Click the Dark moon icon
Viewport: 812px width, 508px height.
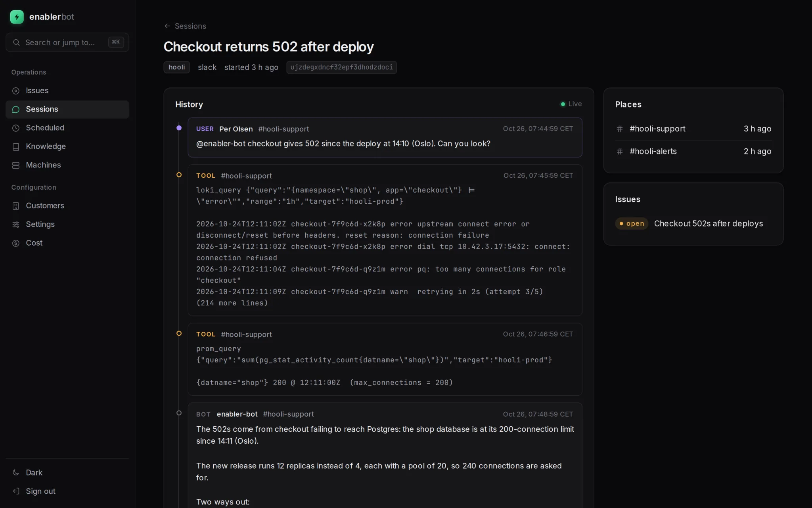point(16,472)
